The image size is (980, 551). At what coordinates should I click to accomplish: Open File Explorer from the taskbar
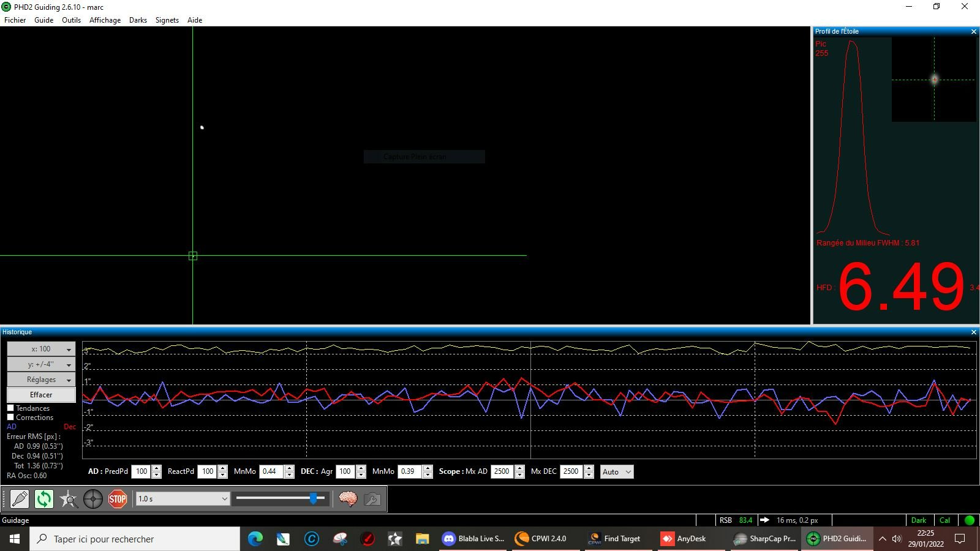(x=422, y=539)
